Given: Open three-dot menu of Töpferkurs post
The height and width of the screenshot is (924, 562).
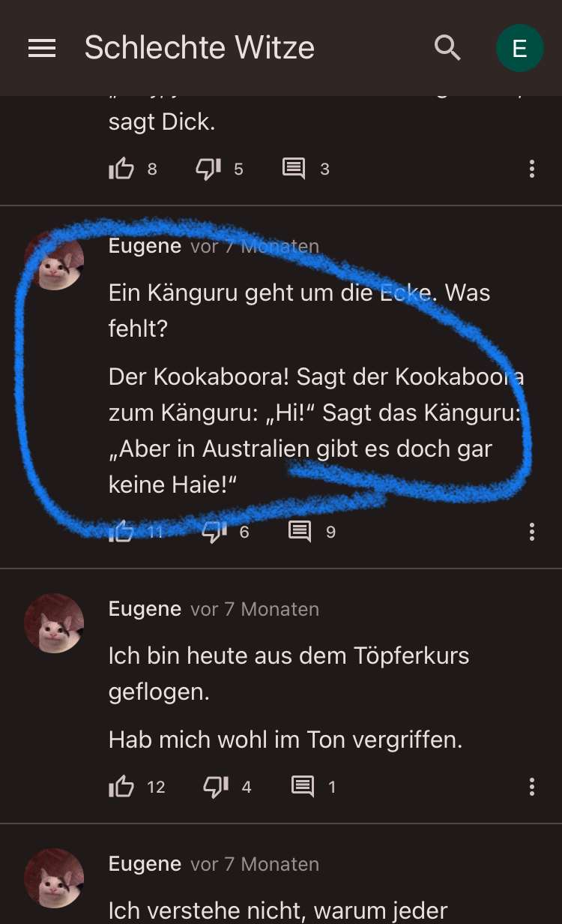Looking at the screenshot, I should pos(532,787).
